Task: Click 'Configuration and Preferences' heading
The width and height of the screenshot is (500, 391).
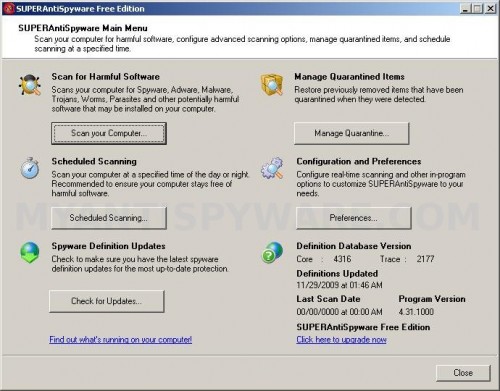Action: click(359, 161)
